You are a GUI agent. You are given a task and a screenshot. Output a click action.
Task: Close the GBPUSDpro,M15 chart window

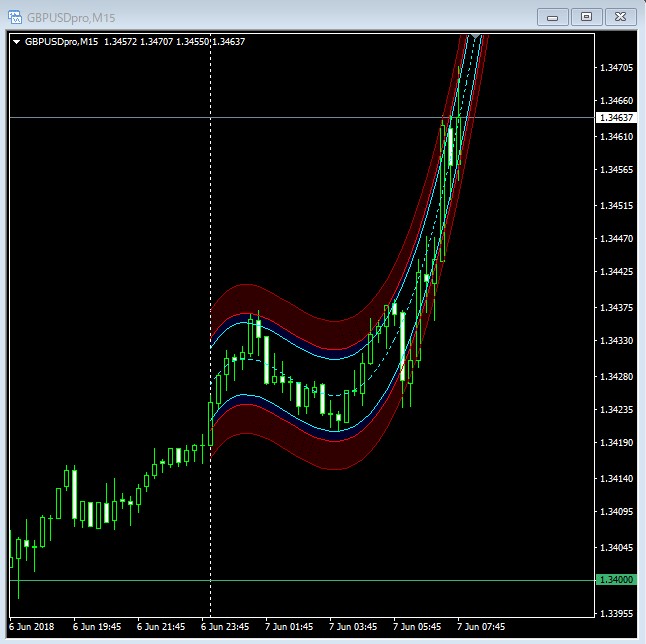tap(620, 17)
